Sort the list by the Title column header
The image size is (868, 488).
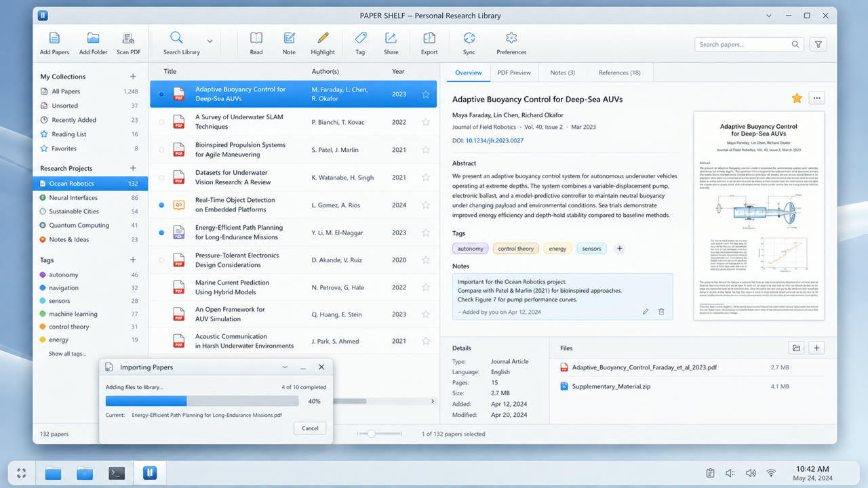(170, 71)
